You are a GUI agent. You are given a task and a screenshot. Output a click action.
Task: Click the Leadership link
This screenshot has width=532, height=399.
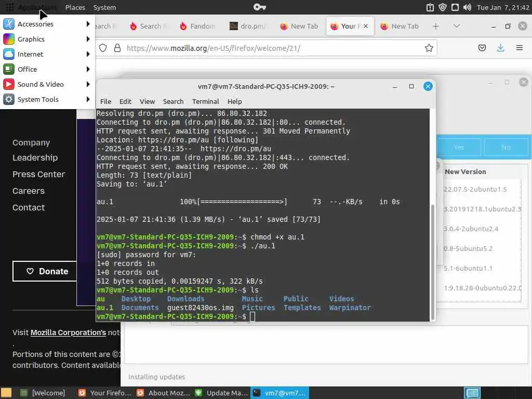tap(35, 158)
